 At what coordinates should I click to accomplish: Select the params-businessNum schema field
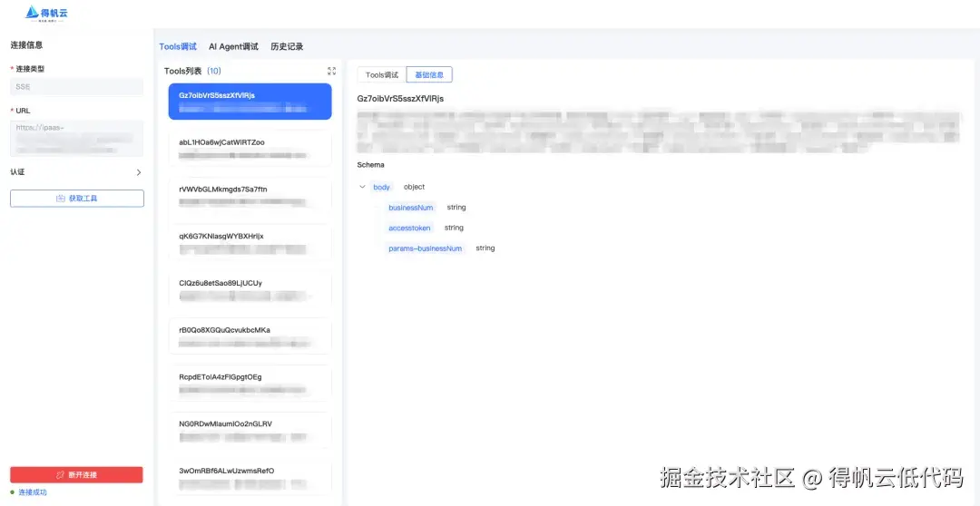pos(425,248)
